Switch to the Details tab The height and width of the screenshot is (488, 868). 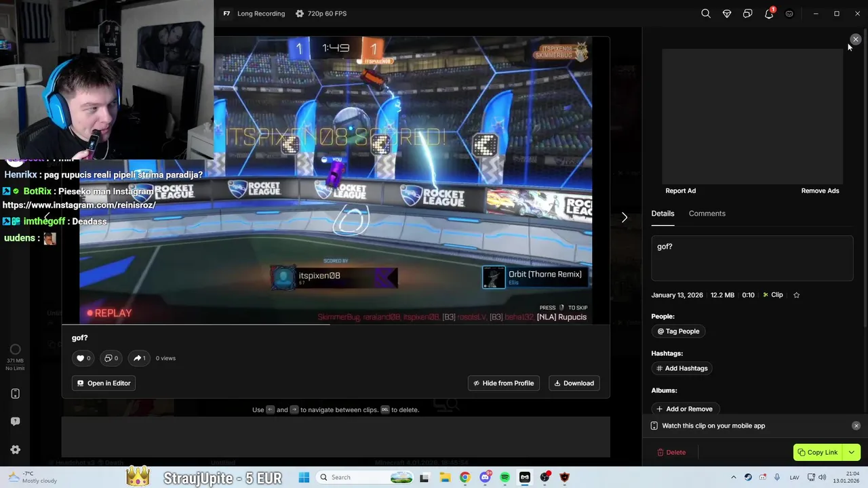(x=663, y=213)
